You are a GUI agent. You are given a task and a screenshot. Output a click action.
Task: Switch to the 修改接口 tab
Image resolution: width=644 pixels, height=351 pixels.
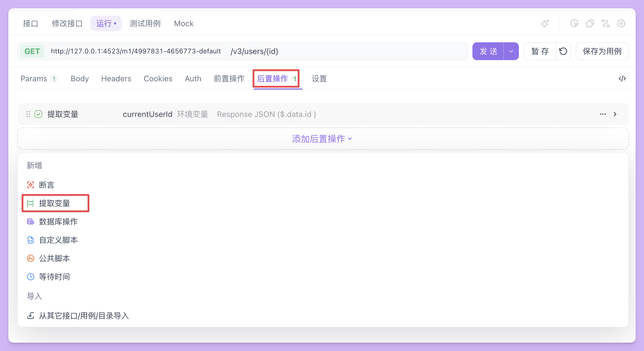click(x=67, y=23)
